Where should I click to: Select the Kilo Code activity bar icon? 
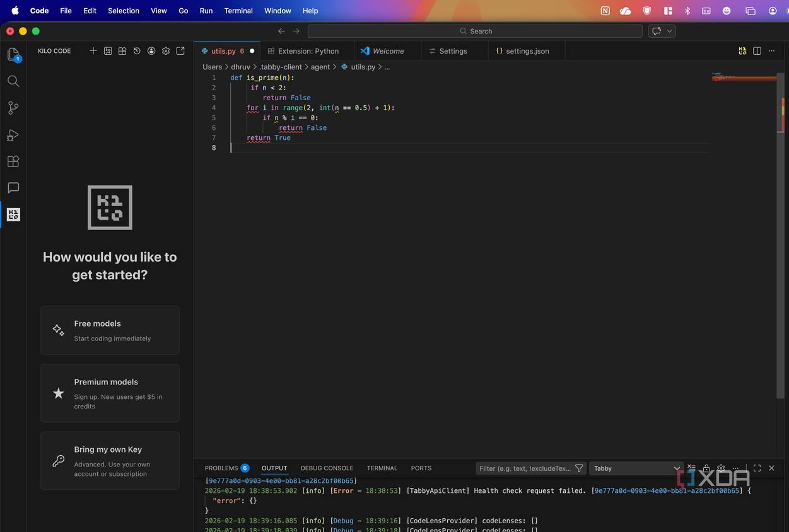pos(13,215)
